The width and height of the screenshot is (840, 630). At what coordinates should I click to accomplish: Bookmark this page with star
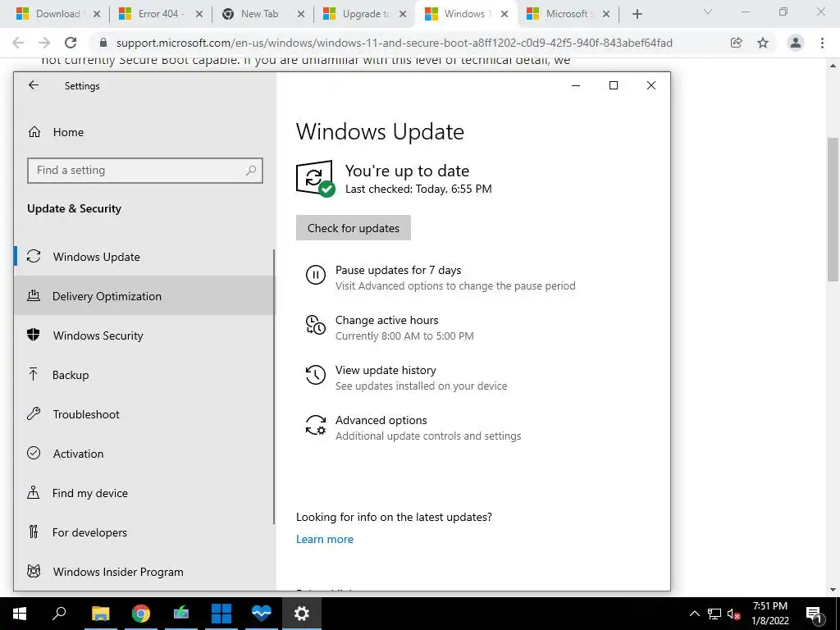click(763, 43)
